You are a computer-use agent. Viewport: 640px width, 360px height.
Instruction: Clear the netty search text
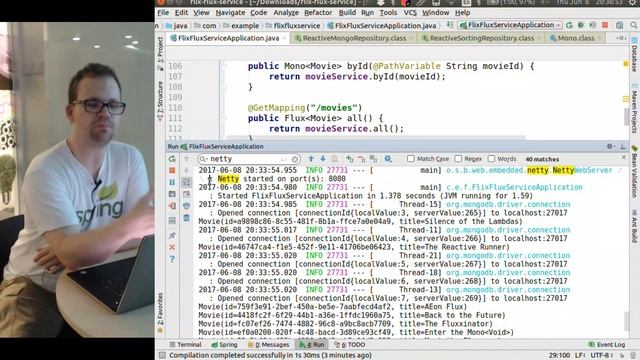point(295,159)
